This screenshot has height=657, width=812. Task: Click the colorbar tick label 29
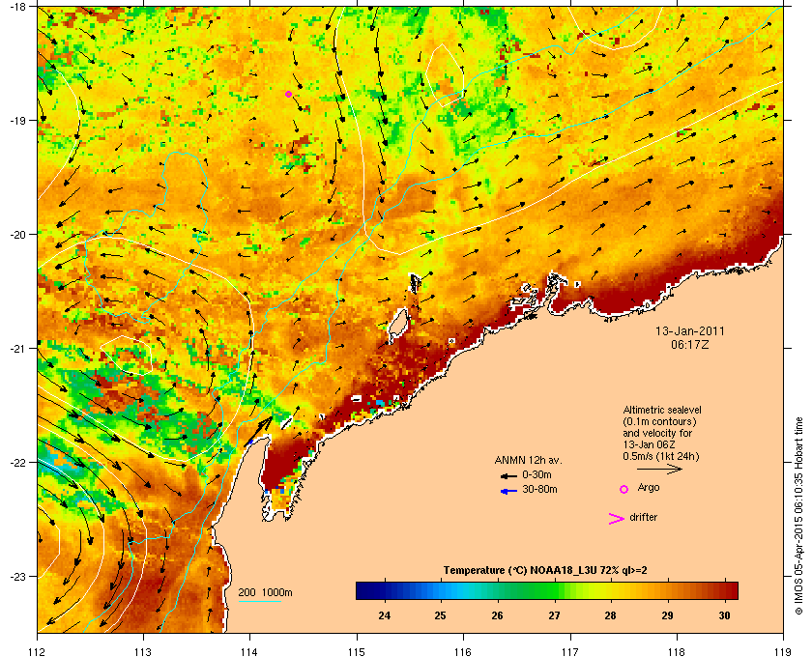pos(667,615)
